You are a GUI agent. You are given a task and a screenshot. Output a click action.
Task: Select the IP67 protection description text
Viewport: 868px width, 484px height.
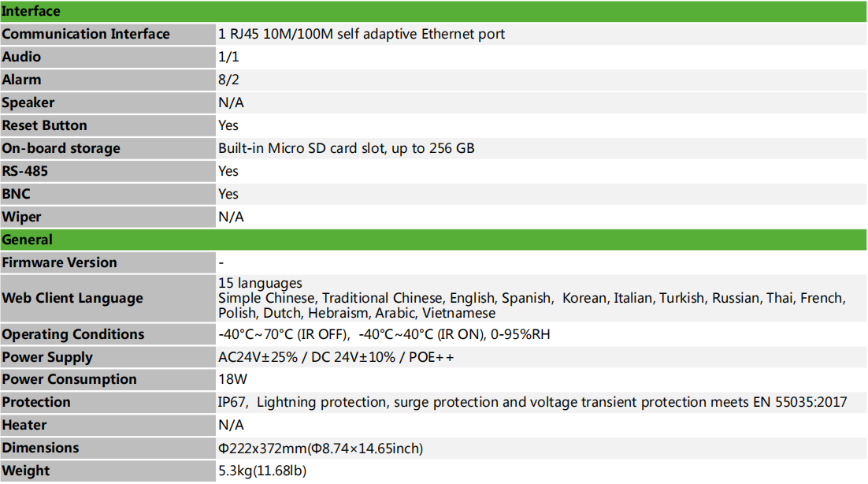[x=532, y=402]
